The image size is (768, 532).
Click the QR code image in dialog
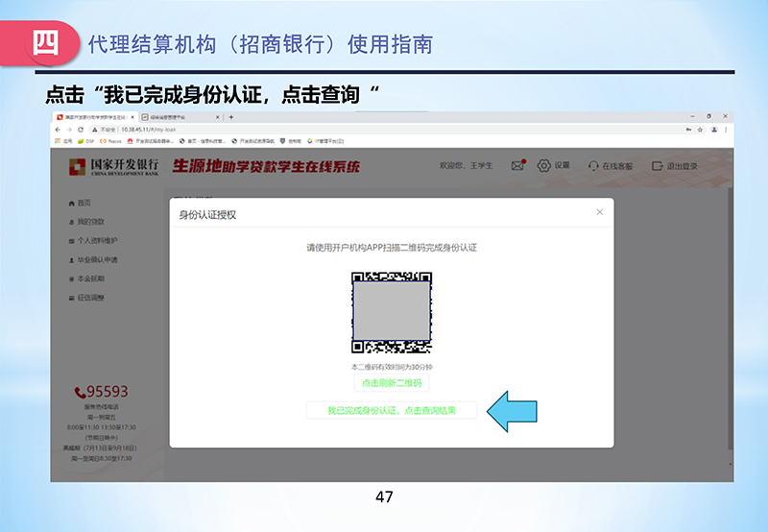coord(392,312)
